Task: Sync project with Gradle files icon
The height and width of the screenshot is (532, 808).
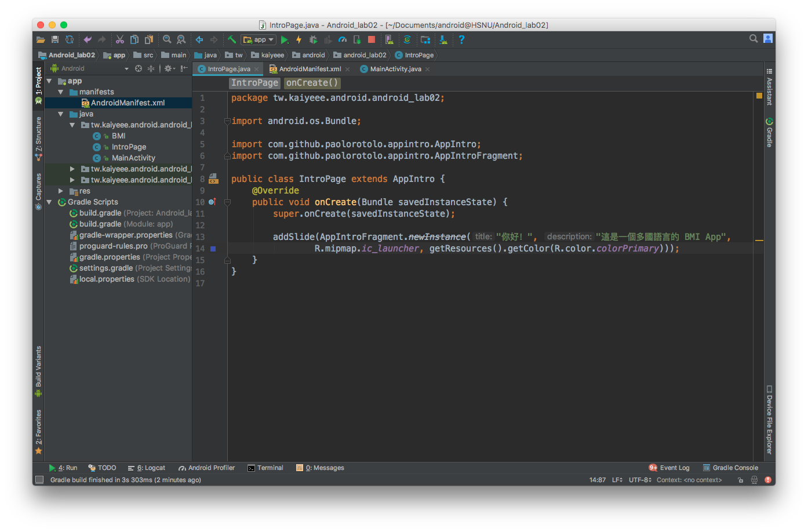Action: click(x=407, y=40)
